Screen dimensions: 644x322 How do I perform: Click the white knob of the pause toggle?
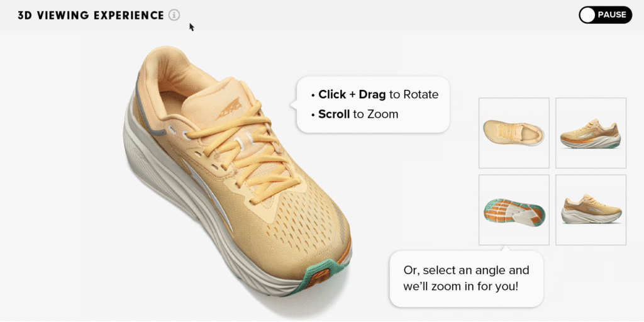tap(588, 15)
